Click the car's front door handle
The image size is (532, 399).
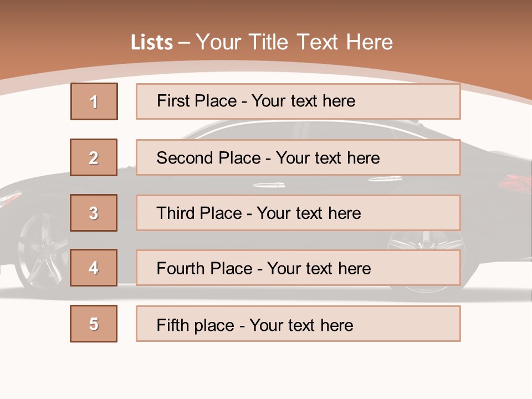click(269, 185)
